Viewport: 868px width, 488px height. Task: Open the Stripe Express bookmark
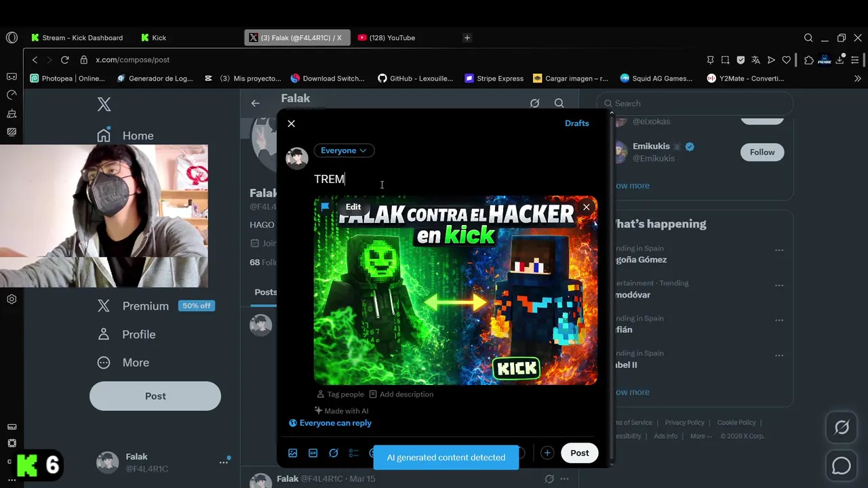pyautogui.click(x=494, y=79)
